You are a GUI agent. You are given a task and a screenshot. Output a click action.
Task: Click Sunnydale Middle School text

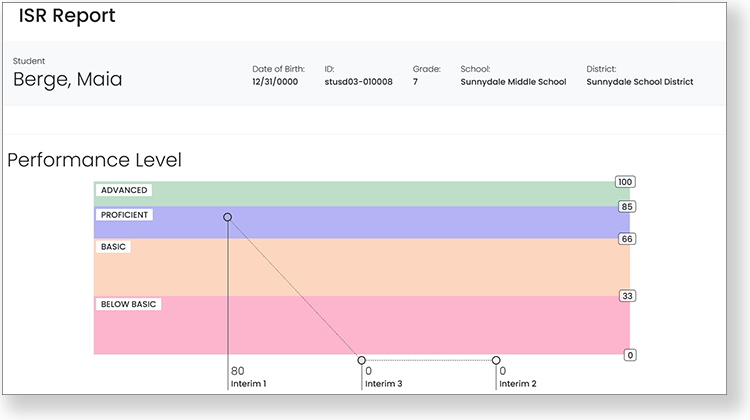click(513, 82)
